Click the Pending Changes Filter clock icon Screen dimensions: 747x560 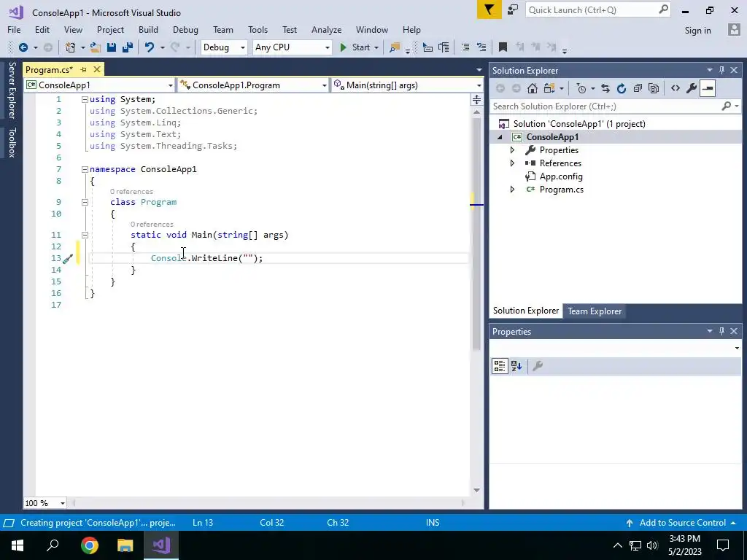click(x=581, y=88)
